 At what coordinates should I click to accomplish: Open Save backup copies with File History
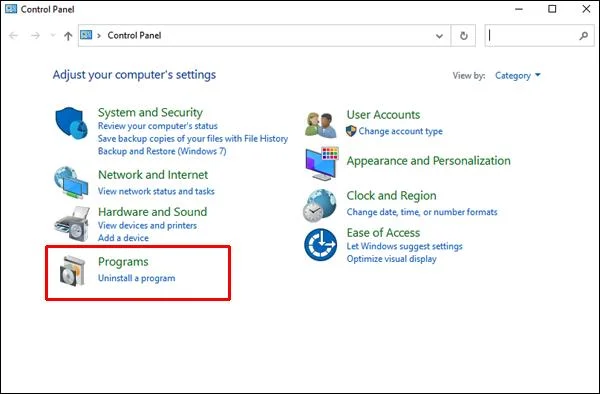pos(193,138)
